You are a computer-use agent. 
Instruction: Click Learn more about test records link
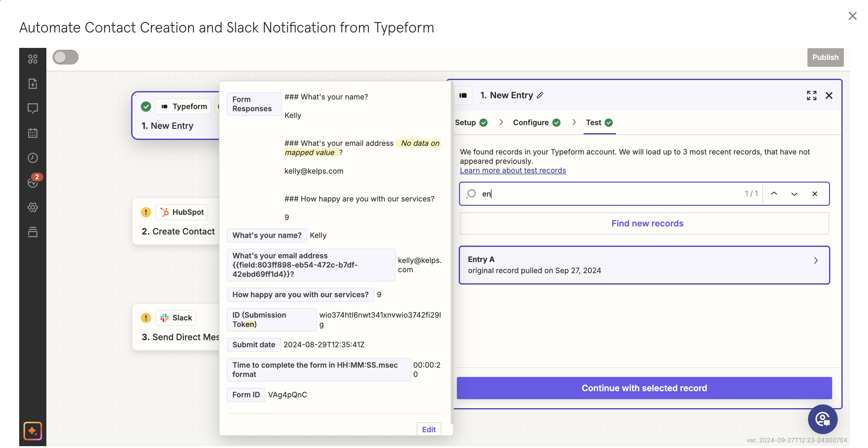[x=513, y=170]
